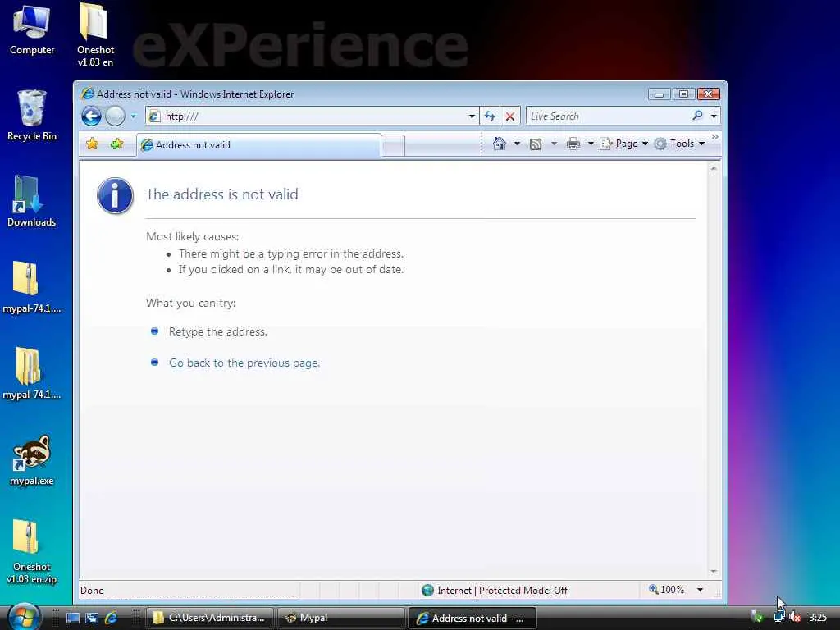The width and height of the screenshot is (840, 630).
Task: Open the zoom level dropdown arrow
Action: point(700,590)
